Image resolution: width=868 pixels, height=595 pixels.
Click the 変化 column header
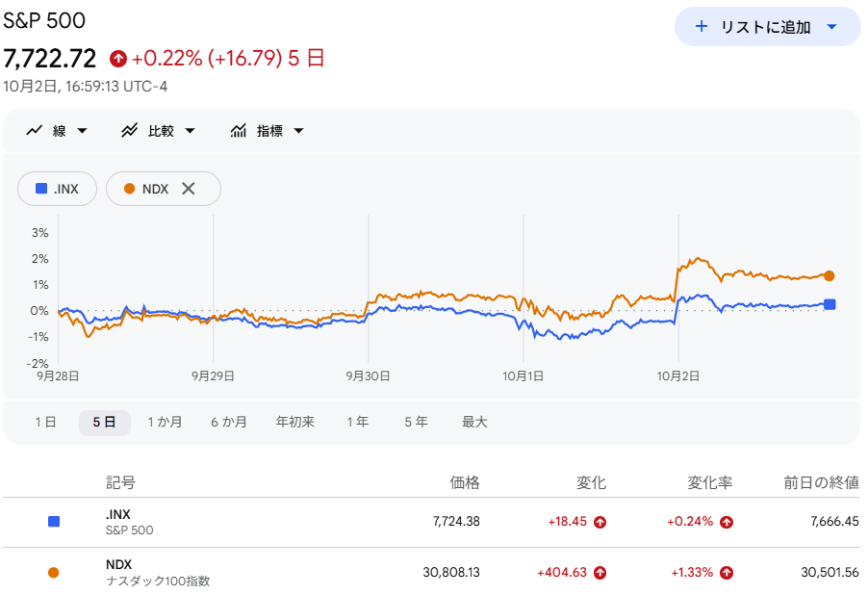[591, 482]
